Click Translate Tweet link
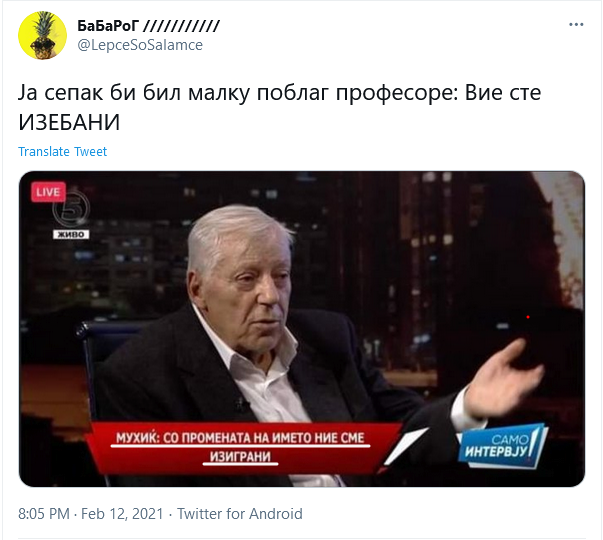This screenshot has width=603, height=540. coord(62,152)
